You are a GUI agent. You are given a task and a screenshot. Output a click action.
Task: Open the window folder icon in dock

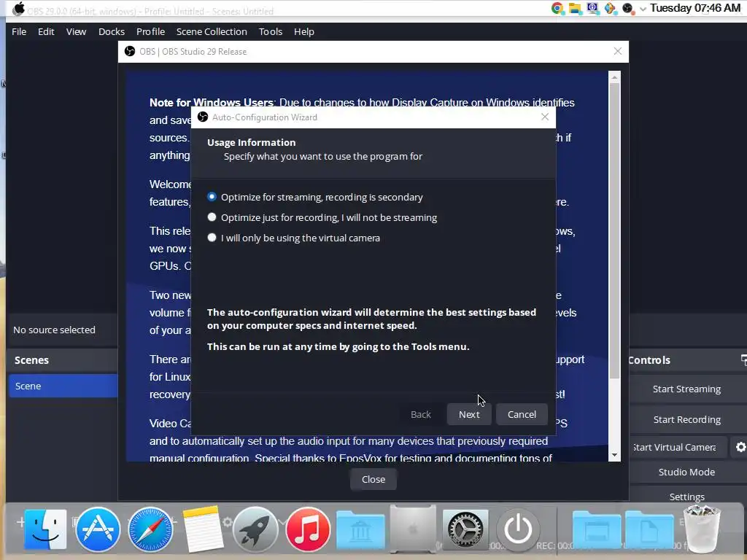coord(597,530)
